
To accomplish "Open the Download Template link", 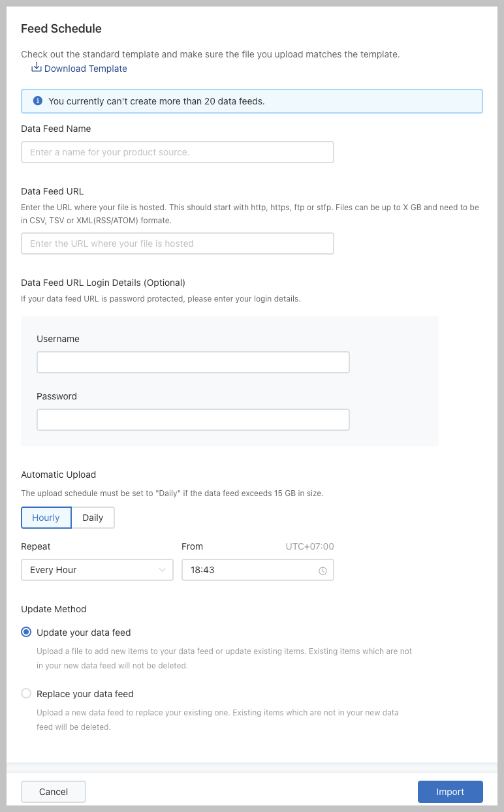I will coord(86,69).
